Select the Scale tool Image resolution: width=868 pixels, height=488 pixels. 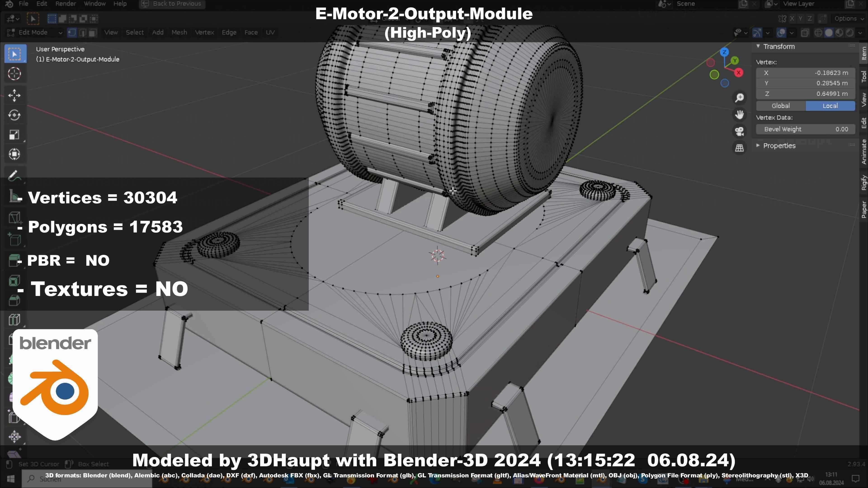(14, 135)
